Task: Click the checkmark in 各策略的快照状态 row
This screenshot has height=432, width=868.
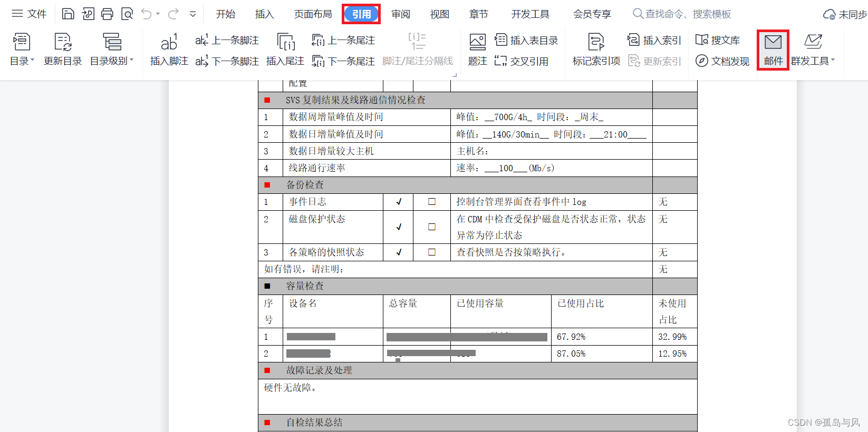Action: point(399,252)
